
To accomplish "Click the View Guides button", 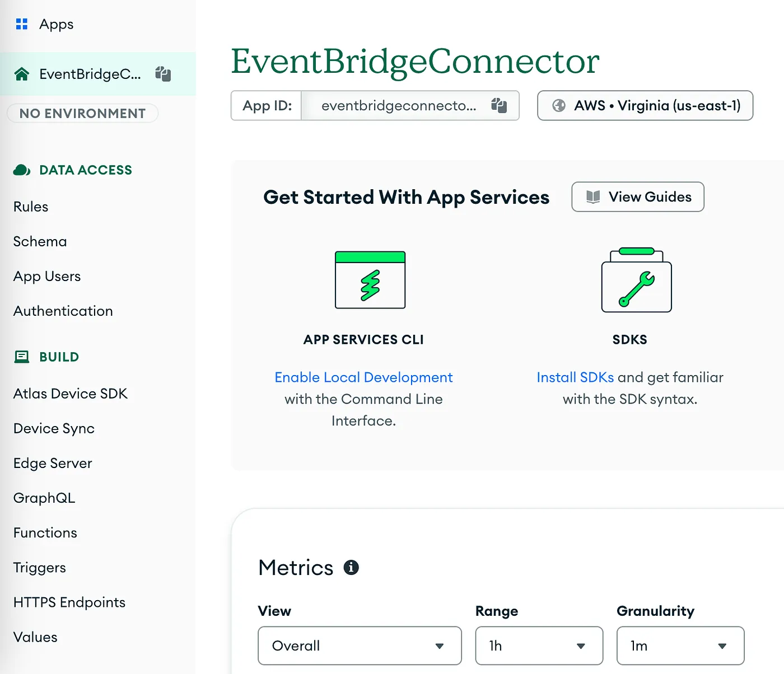I will point(638,196).
